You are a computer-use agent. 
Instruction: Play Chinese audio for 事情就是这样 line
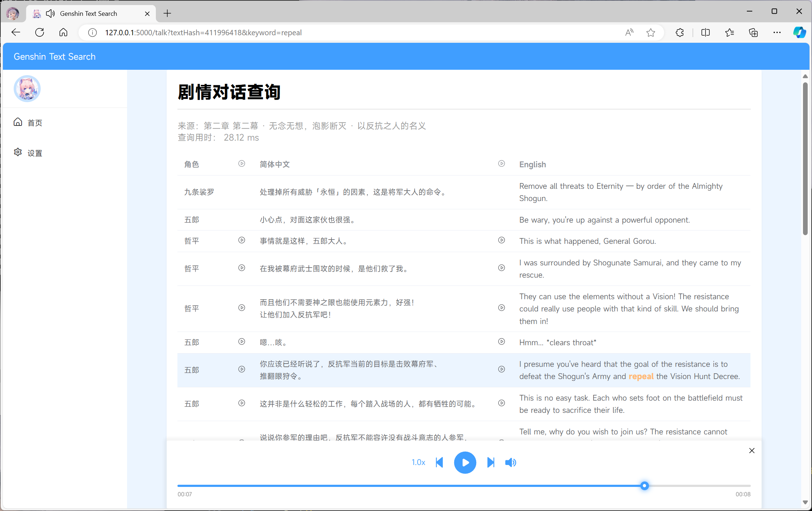pyautogui.click(x=242, y=240)
